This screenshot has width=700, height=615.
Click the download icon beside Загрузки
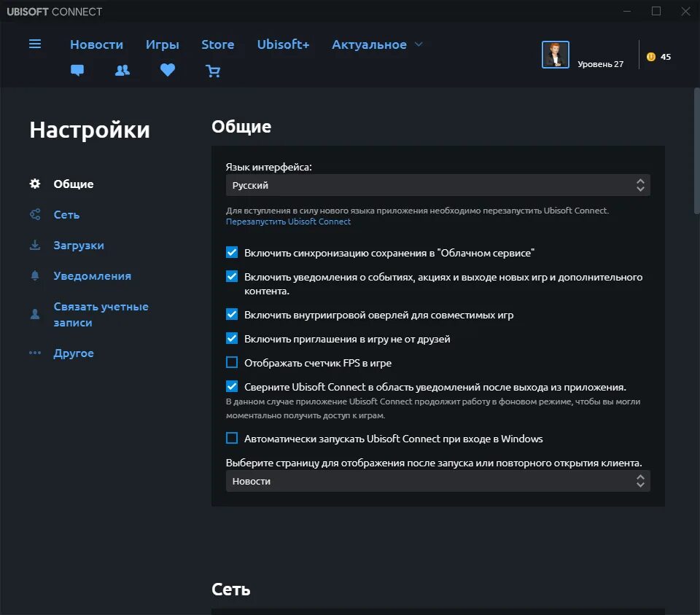point(35,246)
